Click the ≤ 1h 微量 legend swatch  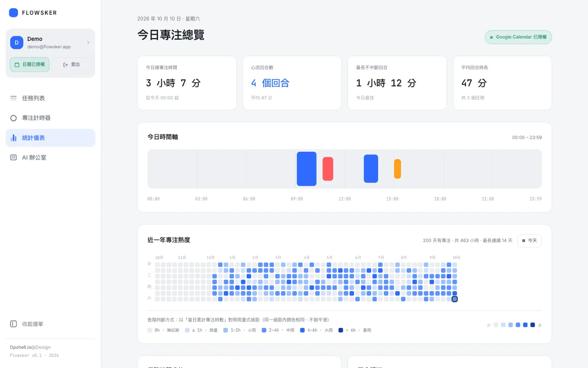tap(187, 330)
